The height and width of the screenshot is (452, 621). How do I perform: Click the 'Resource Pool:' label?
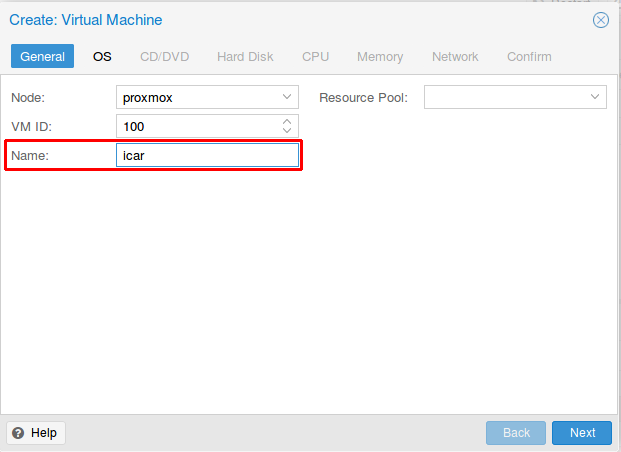[x=364, y=97]
